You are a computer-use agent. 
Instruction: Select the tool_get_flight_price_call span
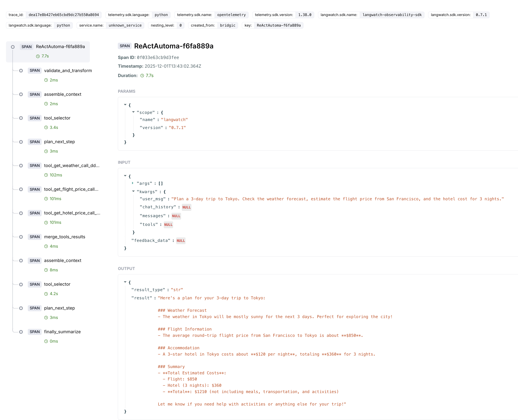71,189
